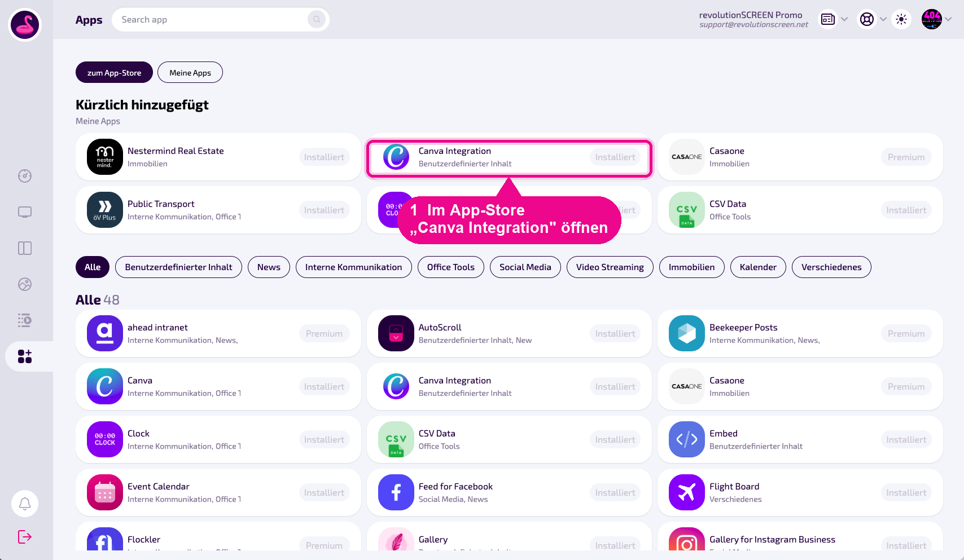Focus the Search app field
This screenshot has width=964, height=560.
point(221,20)
